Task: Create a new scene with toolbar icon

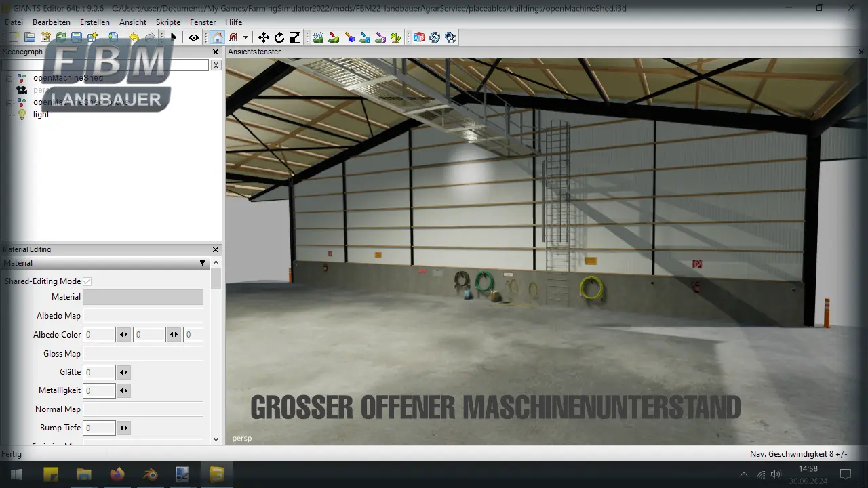Action: point(14,37)
